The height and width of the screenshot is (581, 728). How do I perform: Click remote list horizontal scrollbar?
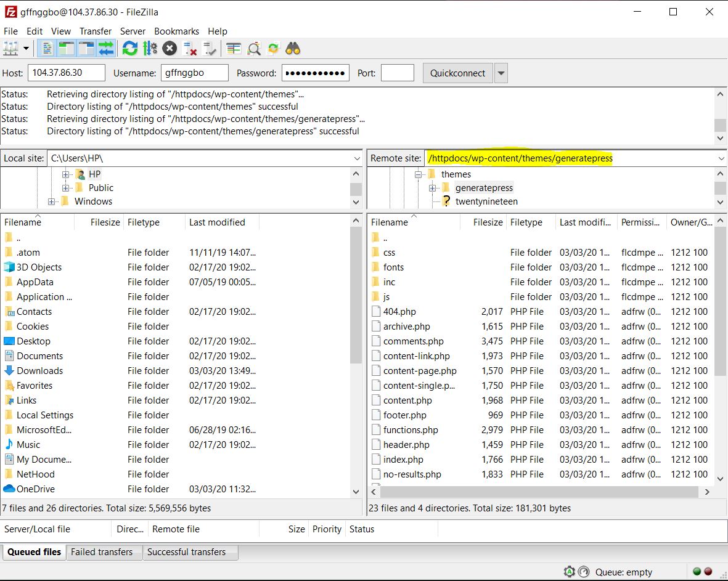coord(539,492)
